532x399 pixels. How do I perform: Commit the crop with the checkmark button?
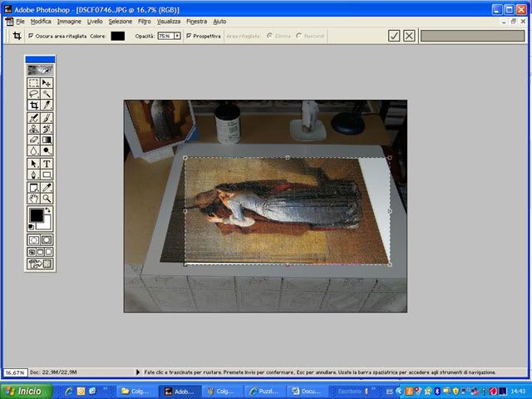click(x=394, y=36)
